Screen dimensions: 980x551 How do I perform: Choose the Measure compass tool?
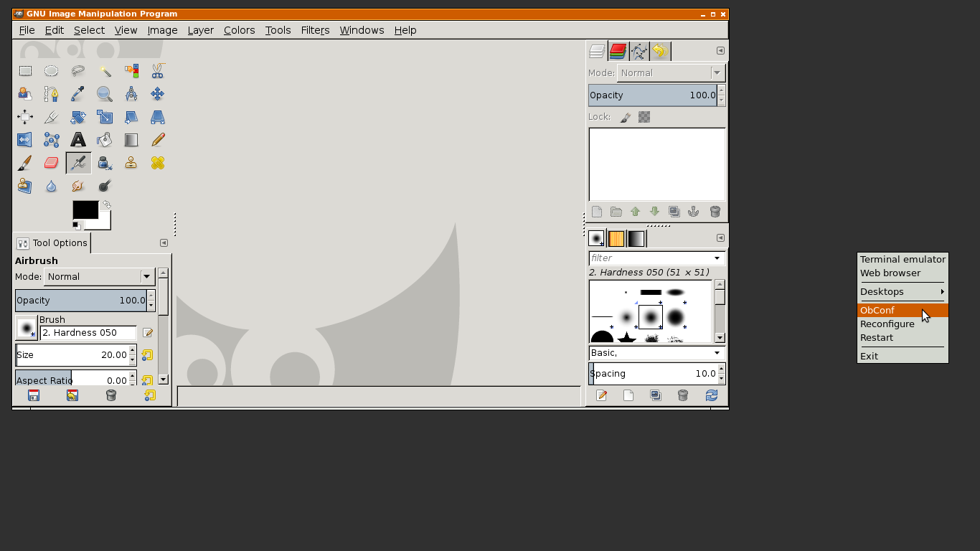(131, 93)
